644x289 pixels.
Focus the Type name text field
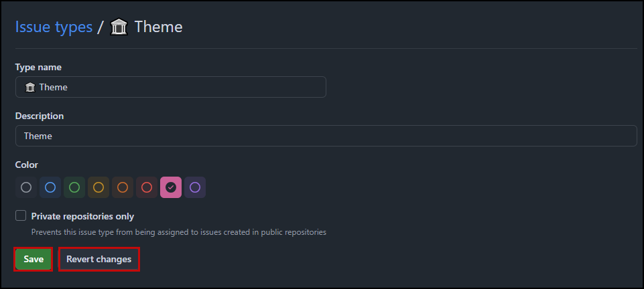pyautogui.click(x=171, y=87)
